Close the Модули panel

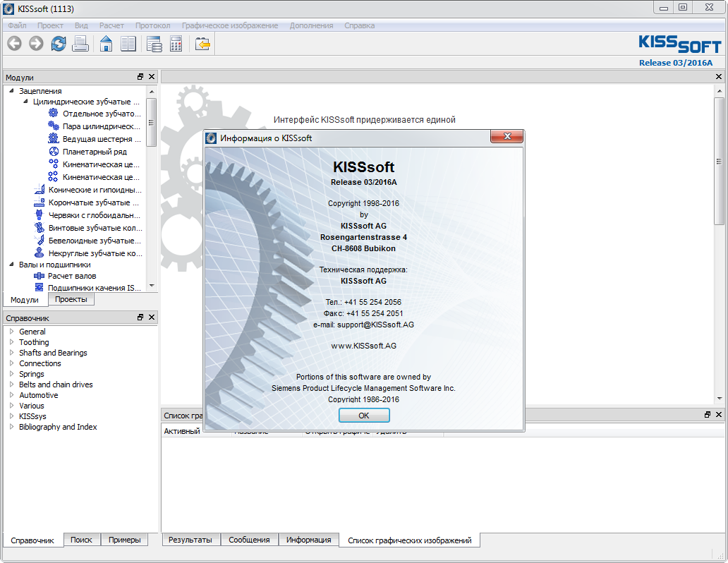click(x=152, y=77)
